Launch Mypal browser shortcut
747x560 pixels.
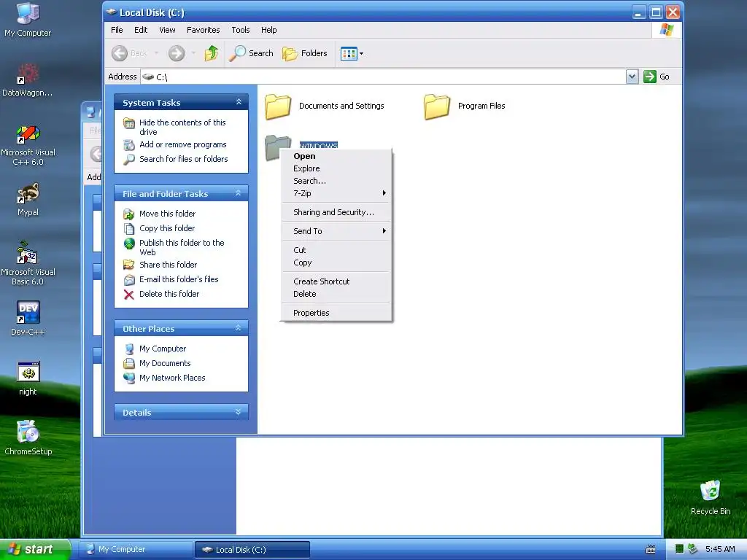click(x=28, y=199)
